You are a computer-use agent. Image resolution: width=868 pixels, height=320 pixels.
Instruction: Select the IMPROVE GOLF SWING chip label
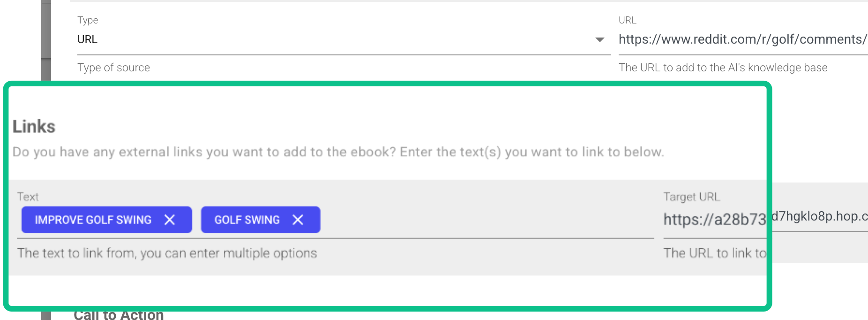(x=93, y=220)
